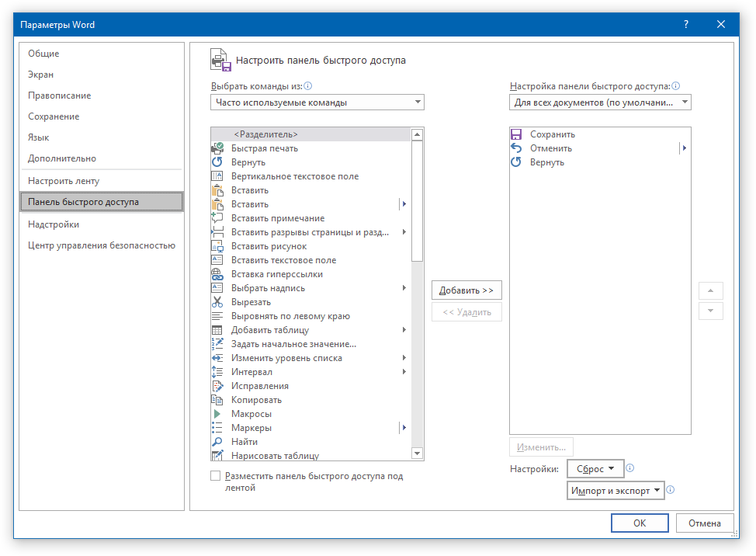The height and width of the screenshot is (556, 756).
Task: Select the Добавить таблицу grid icon
Action: click(217, 330)
